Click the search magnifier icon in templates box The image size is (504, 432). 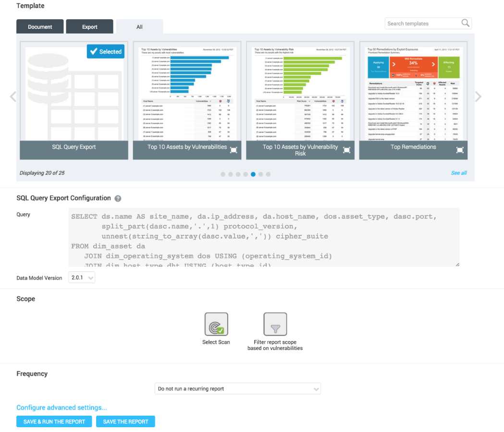[465, 23]
